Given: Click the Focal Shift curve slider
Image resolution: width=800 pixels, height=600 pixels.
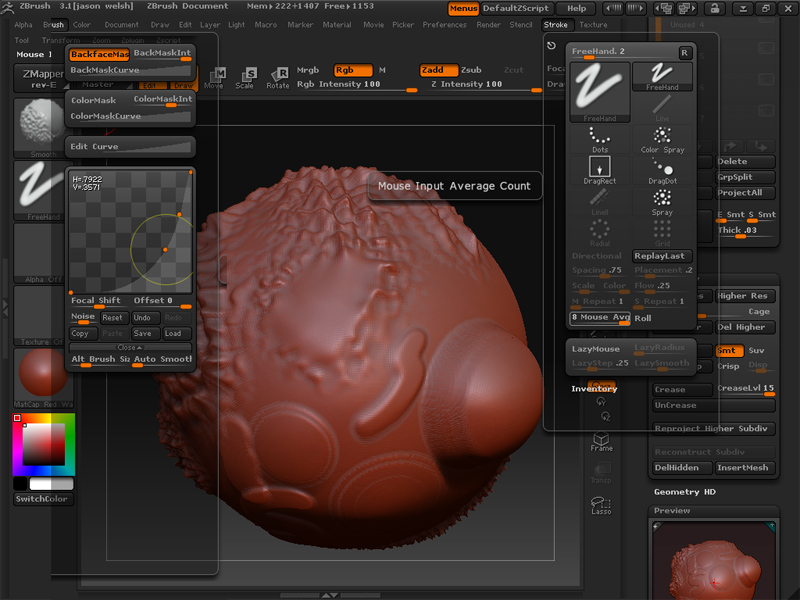Looking at the screenshot, I should tap(99, 302).
